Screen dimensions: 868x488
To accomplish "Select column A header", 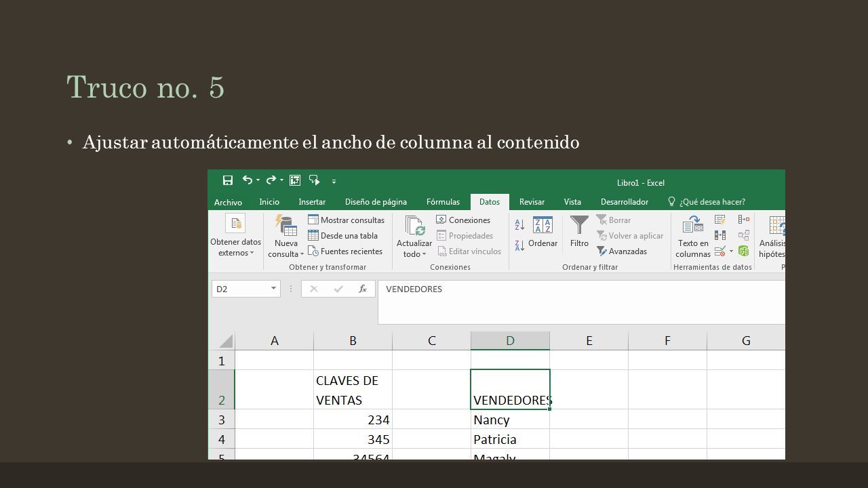I will (x=274, y=341).
